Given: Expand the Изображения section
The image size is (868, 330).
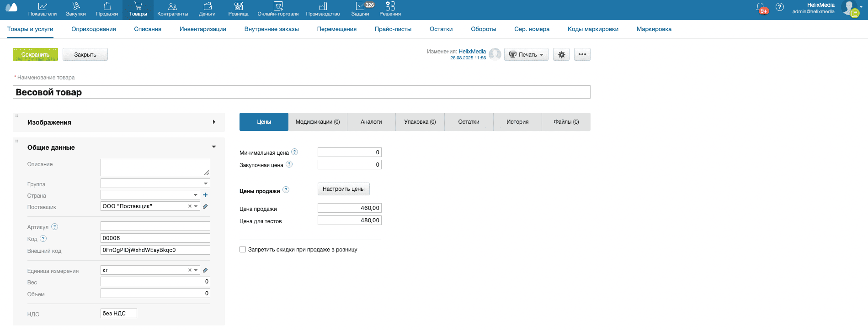Looking at the screenshot, I should pyautogui.click(x=213, y=122).
